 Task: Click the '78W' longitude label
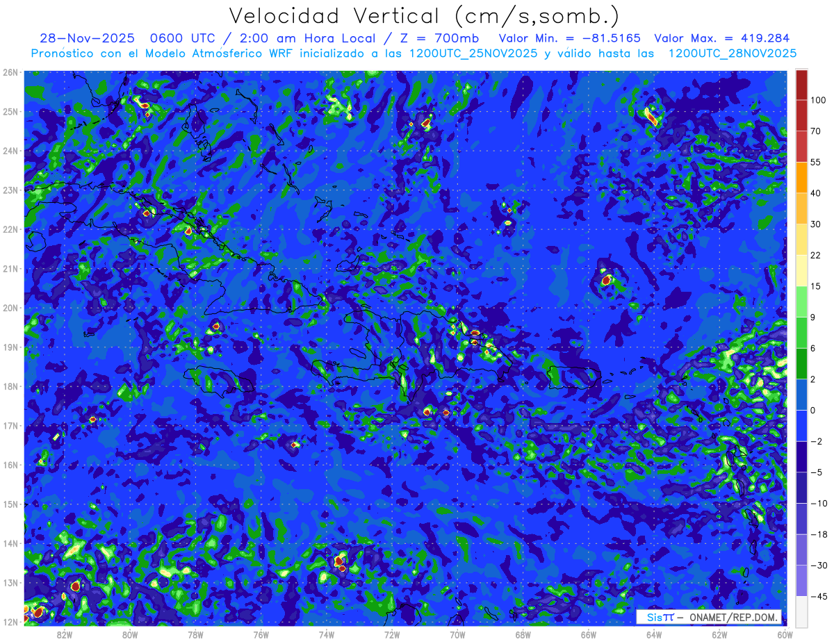tap(196, 635)
